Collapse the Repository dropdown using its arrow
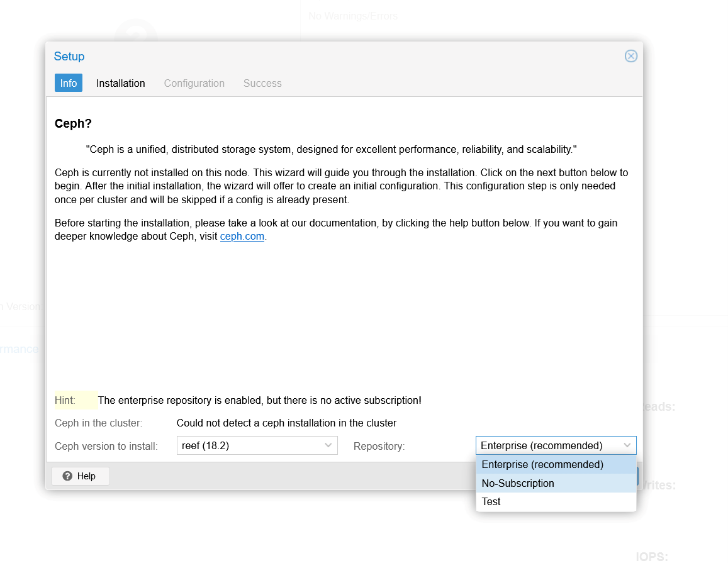This screenshot has height=563, width=728. pos(627,445)
